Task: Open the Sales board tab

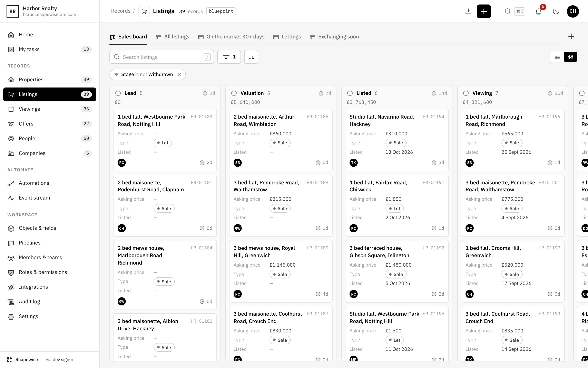Action: (128, 37)
